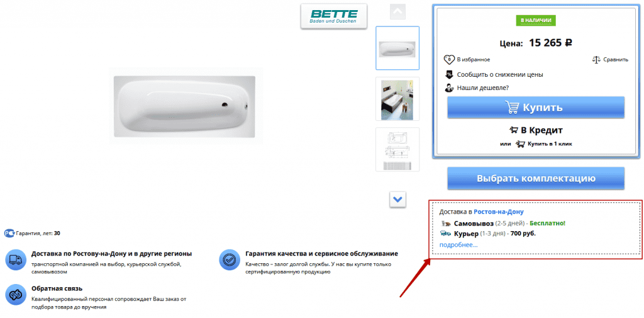644x318 pixels.
Task: Show previous thumbnails with up arrow
Action: (397, 11)
